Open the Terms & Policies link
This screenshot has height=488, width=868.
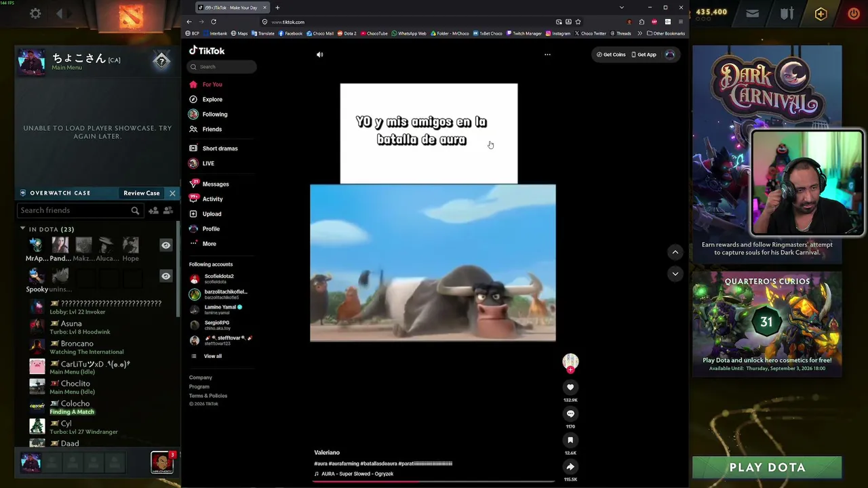click(x=208, y=396)
